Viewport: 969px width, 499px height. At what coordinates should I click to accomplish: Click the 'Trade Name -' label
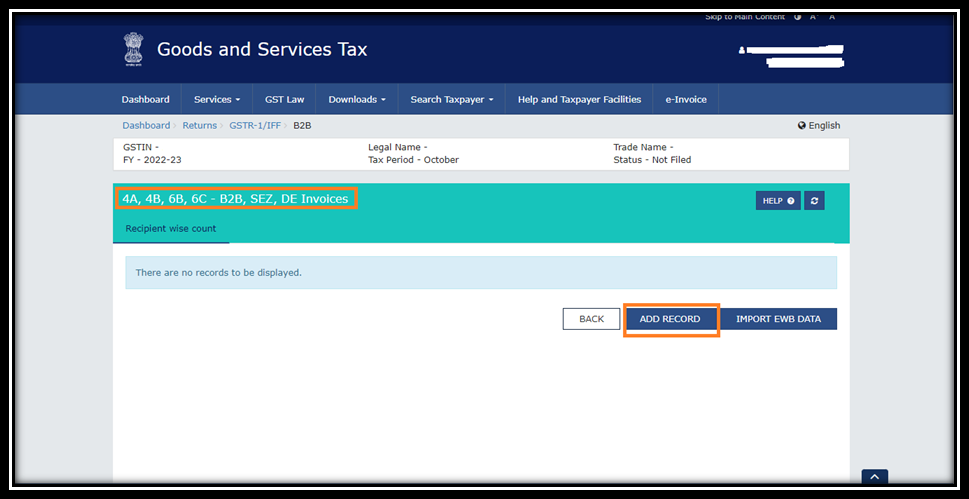click(643, 147)
